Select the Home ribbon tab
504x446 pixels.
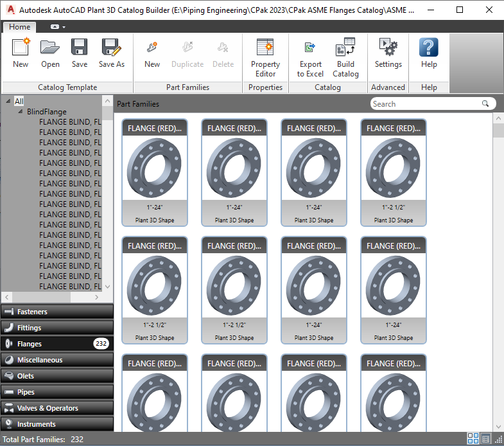[x=20, y=27]
